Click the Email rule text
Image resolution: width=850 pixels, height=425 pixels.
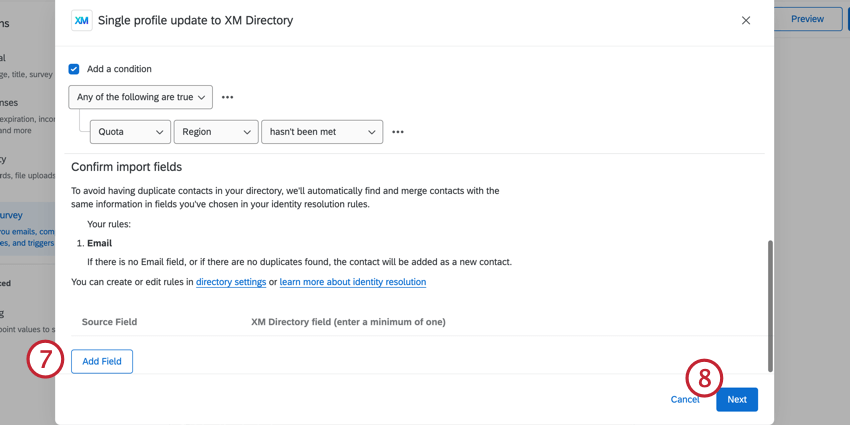coord(100,243)
